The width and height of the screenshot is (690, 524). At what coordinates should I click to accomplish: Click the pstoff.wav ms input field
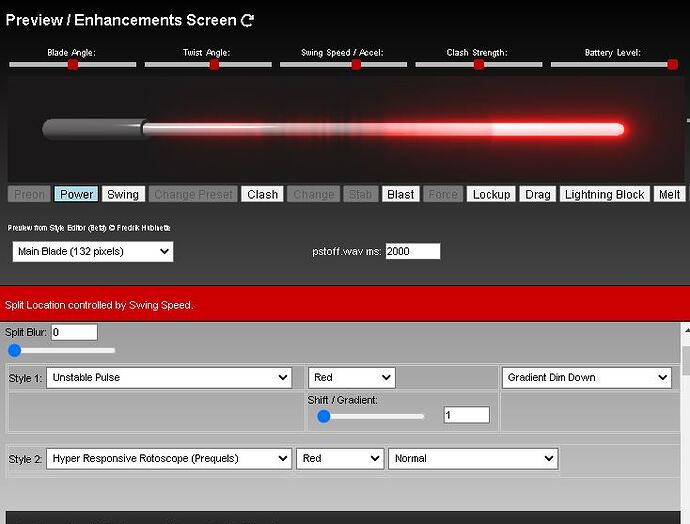(413, 251)
